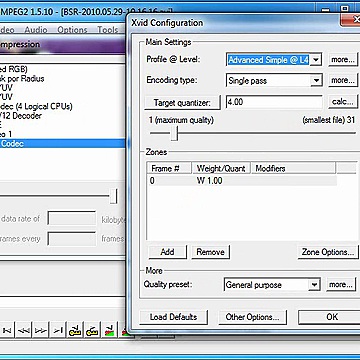The height and width of the screenshot is (360, 360).
Task: Step forward one frame icon
Action: coord(41,330)
